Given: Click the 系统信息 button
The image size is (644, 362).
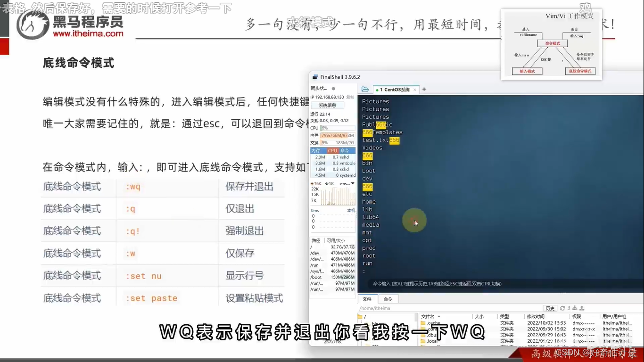Looking at the screenshot, I should pyautogui.click(x=327, y=106).
